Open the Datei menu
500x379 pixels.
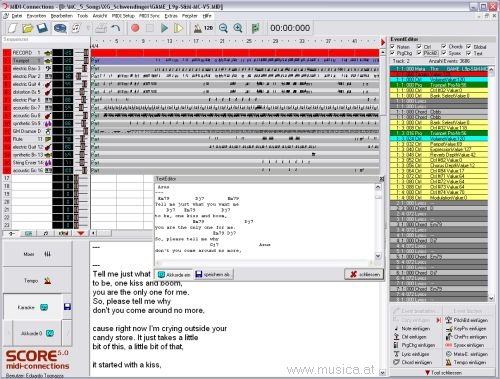17,16
